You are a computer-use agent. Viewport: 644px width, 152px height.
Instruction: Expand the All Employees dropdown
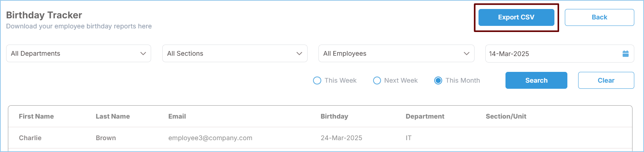click(x=396, y=54)
